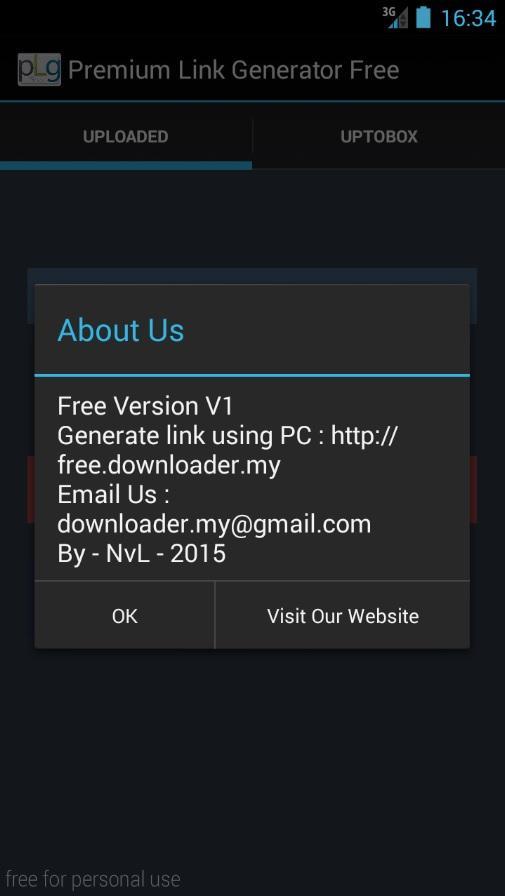Tap the By - NvL - 2015 credit line
Screen dimensions: 505x896
tap(142, 554)
